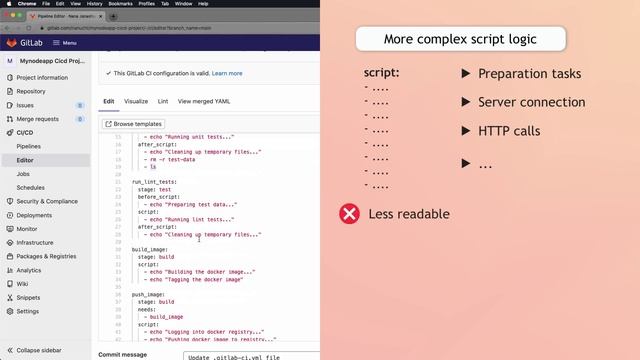The width and height of the screenshot is (640, 360).
Task: Open Settings in the sidebar
Action: tap(27, 311)
